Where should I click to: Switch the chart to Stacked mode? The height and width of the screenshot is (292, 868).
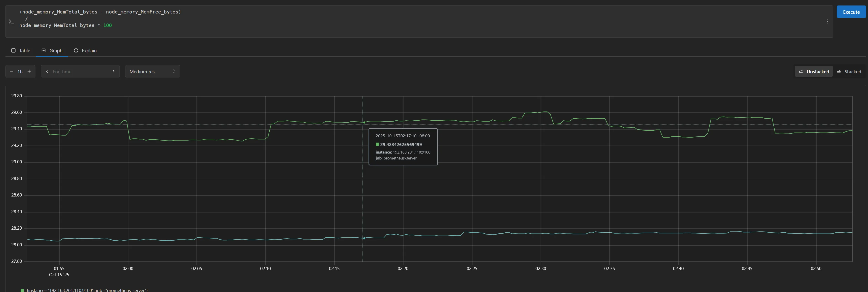pyautogui.click(x=849, y=71)
